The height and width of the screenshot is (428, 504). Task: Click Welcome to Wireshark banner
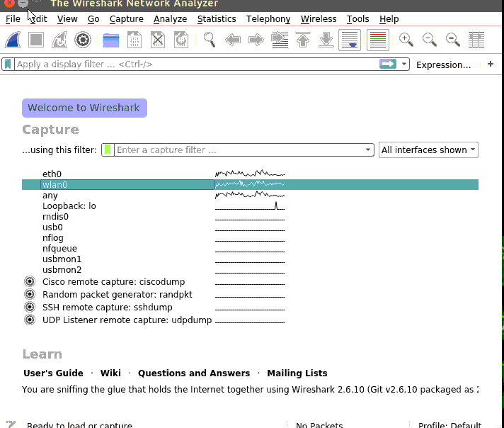[x=84, y=108]
